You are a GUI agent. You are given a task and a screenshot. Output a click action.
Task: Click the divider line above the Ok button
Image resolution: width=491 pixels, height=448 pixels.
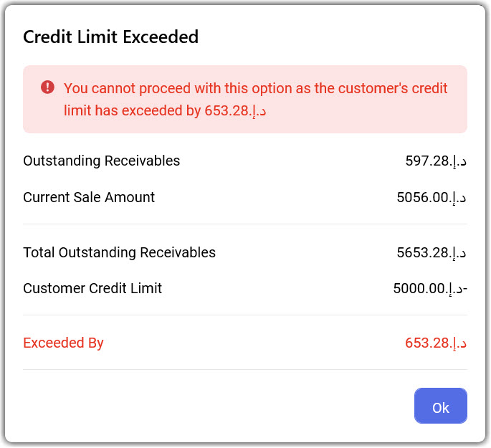[245, 370]
